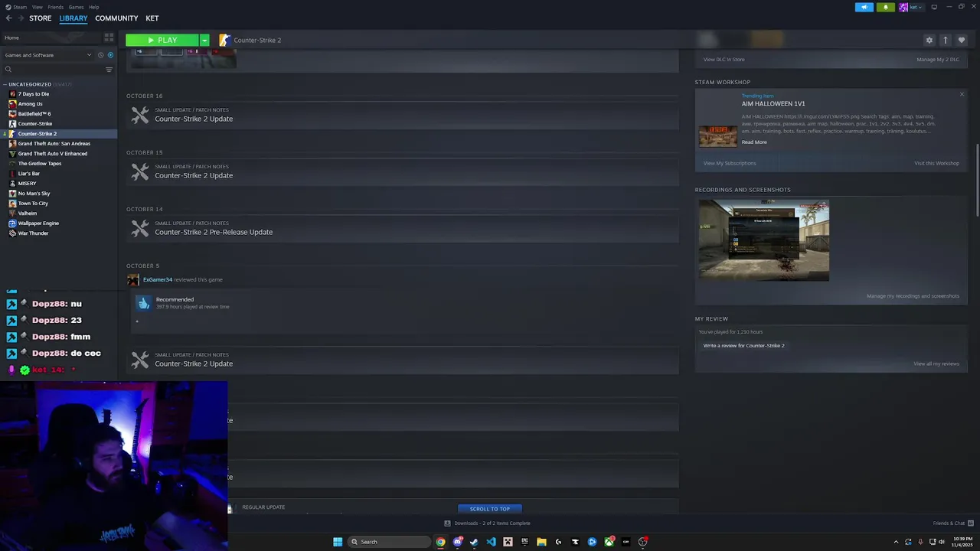Open Steam app on the taskbar
Screen dimensions: 980x551
[x=474, y=542]
